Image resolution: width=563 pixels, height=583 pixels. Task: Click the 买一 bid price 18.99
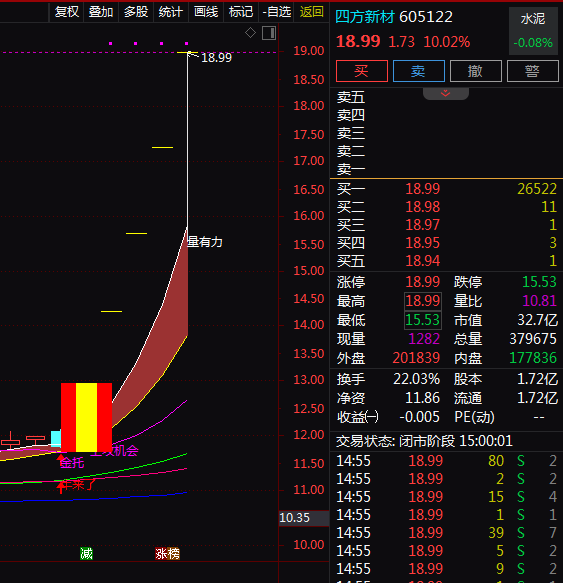tap(422, 189)
